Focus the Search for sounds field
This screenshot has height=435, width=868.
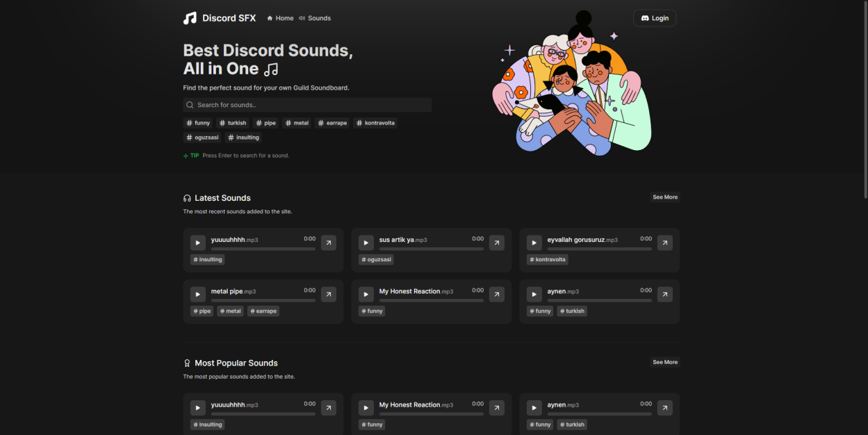pyautogui.click(x=307, y=105)
